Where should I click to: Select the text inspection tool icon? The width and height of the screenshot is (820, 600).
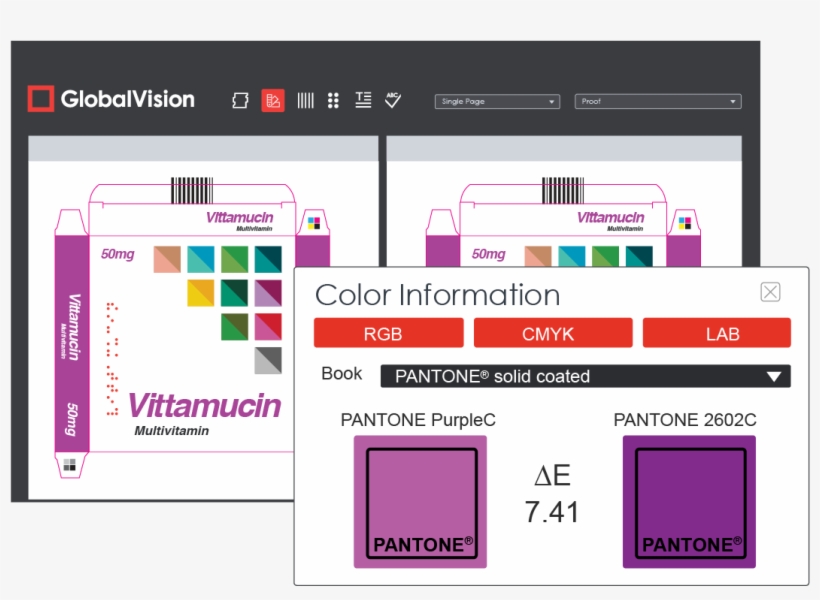[x=363, y=99]
